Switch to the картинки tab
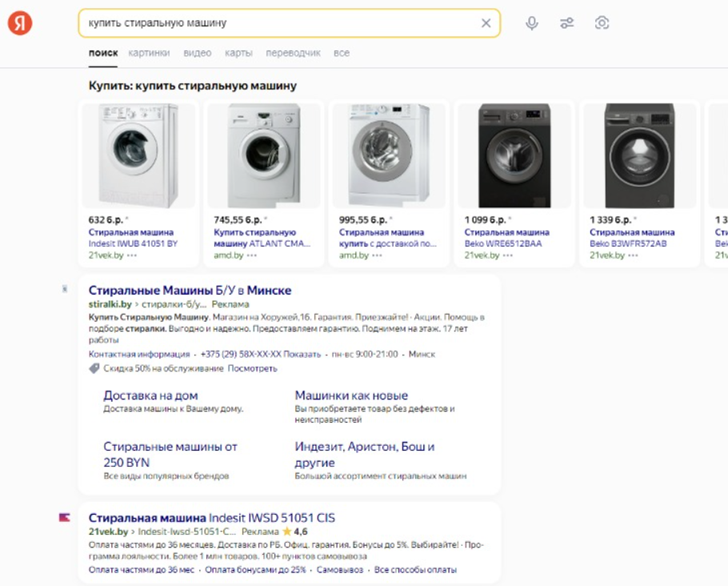 (149, 53)
